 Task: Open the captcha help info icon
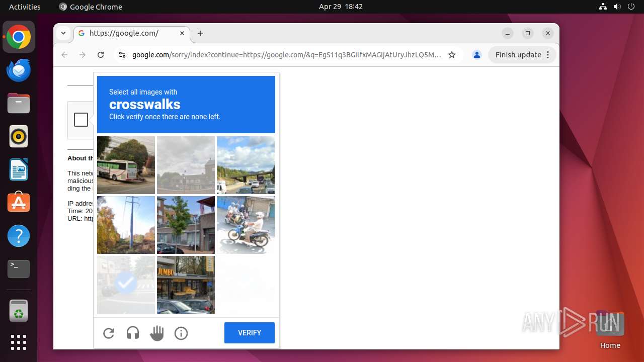(x=181, y=333)
